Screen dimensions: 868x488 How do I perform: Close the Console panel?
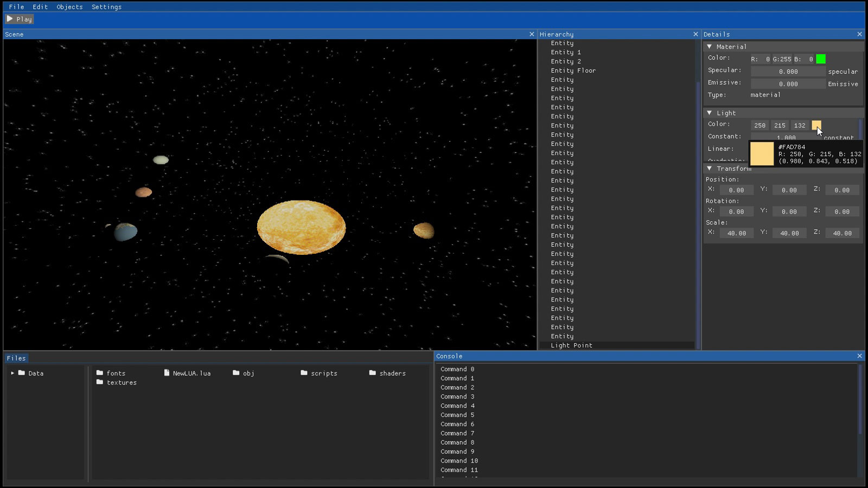[859, 356]
